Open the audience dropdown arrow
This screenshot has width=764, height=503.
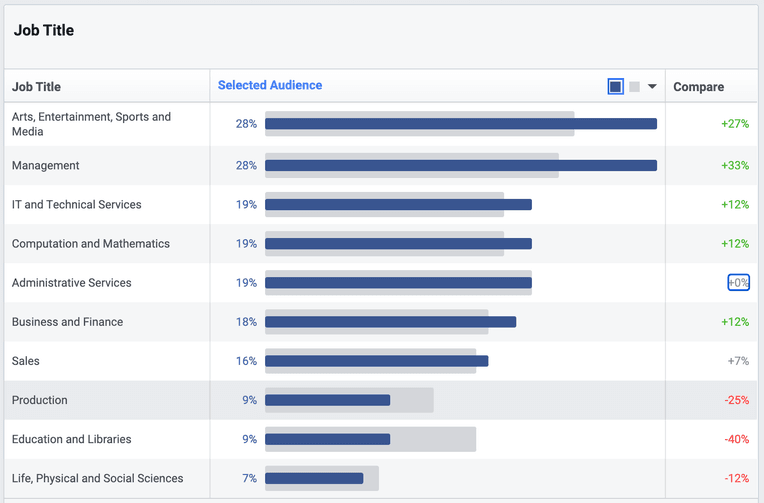pyautogui.click(x=652, y=87)
